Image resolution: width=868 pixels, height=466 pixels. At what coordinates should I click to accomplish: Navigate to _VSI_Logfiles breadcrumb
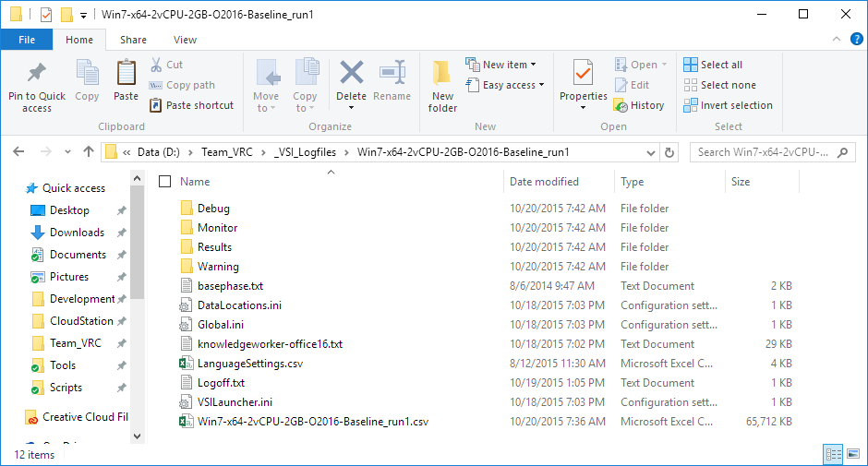point(305,152)
